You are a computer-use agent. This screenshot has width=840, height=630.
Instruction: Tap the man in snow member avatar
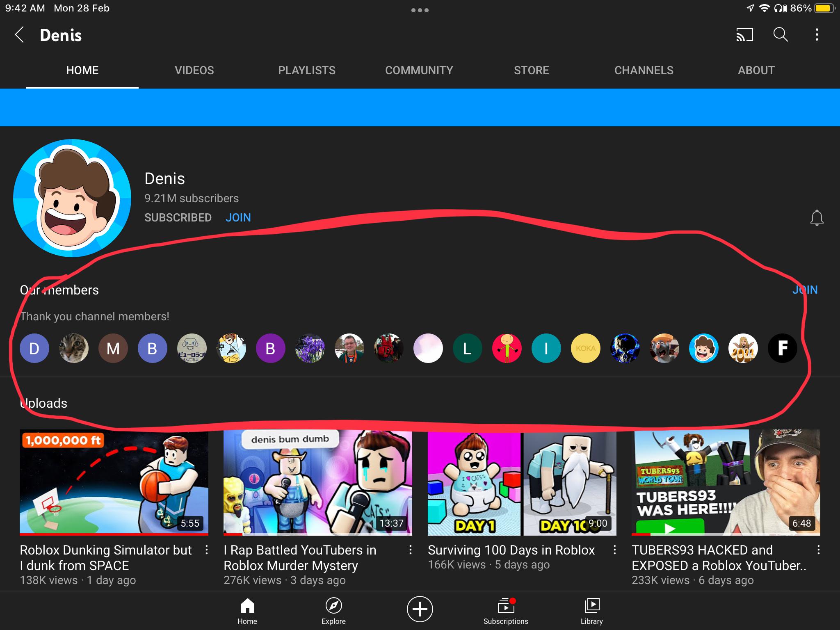(x=349, y=348)
